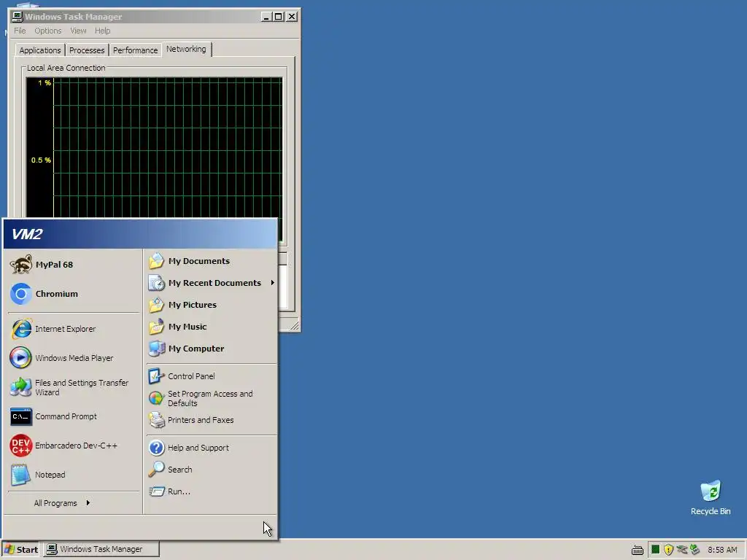747x560 pixels.
Task: Open Options menu in Task Manager
Action: click(47, 31)
